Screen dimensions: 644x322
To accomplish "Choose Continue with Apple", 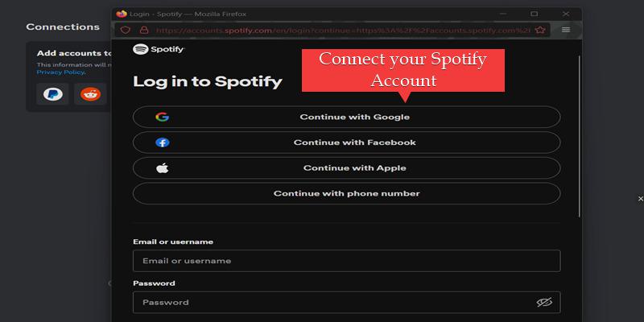I will tap(346, 168).
